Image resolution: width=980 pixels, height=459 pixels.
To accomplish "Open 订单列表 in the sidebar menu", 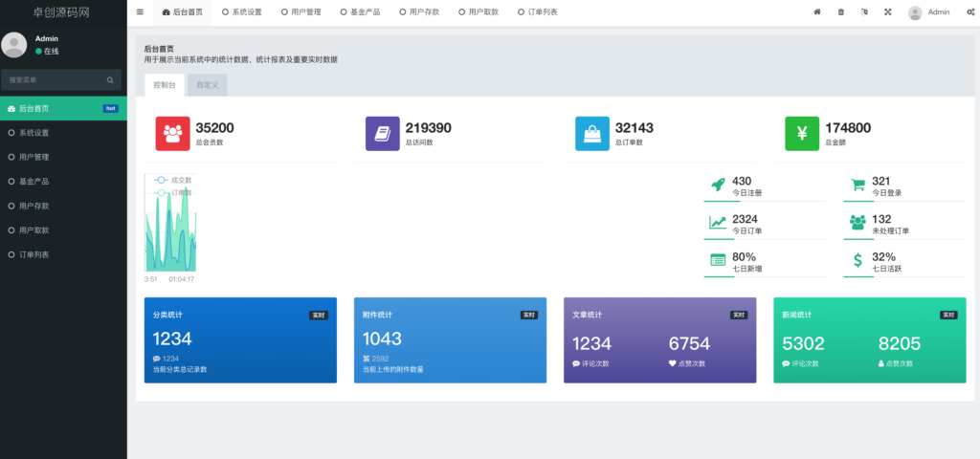I will (63, 254).
